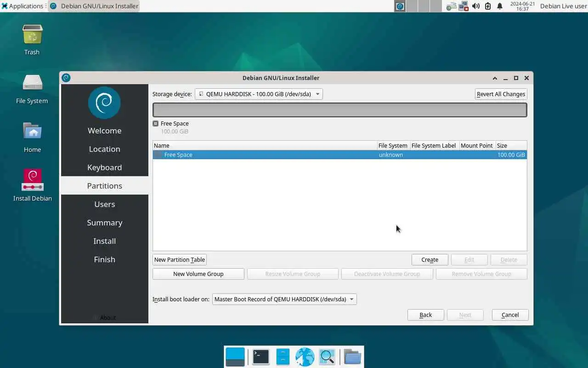Click the Back button
Viewport: 588px width, 368px height.
click(x=426, y=315)
